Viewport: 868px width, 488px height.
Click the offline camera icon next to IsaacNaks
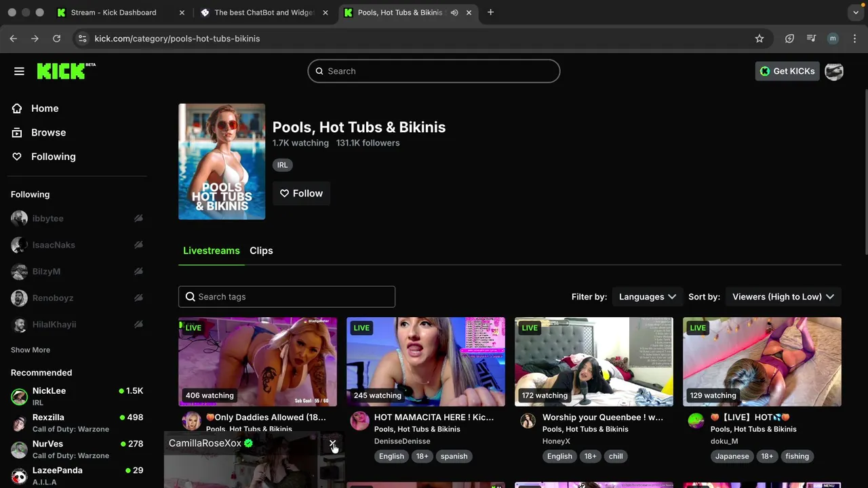point(138,245)
